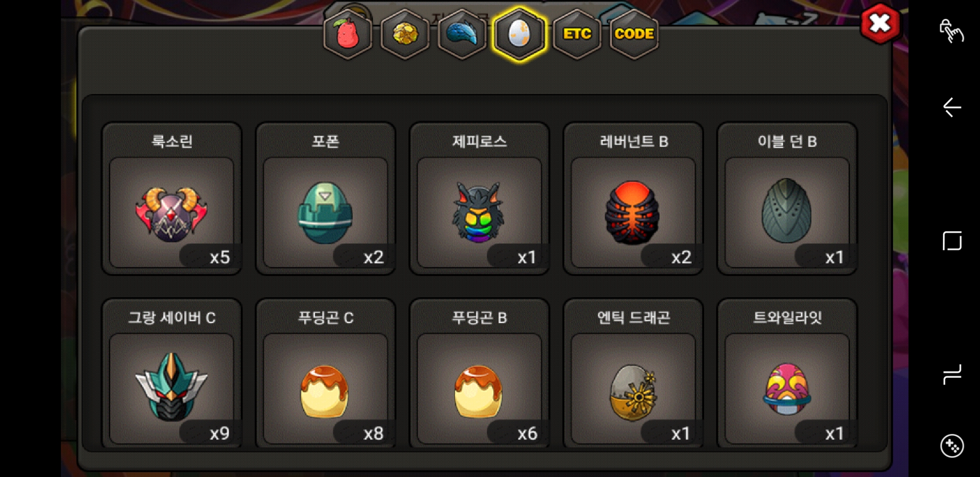Pick the 레버넌트 B red egg
This screenshot has width=980, height=477.
coord(633,199)
